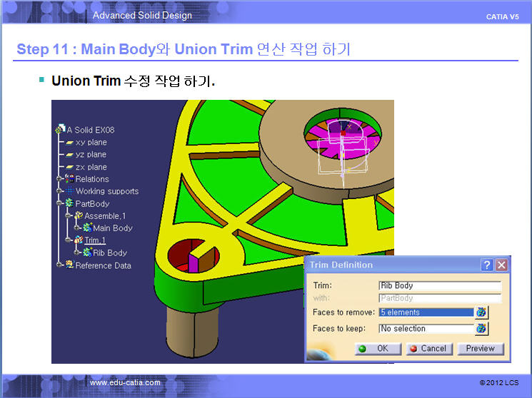Viewport: 532px width, 398px height.
Task: Select zx plane in specification tree
Action: pyautogui.click(x=91, y=167)
